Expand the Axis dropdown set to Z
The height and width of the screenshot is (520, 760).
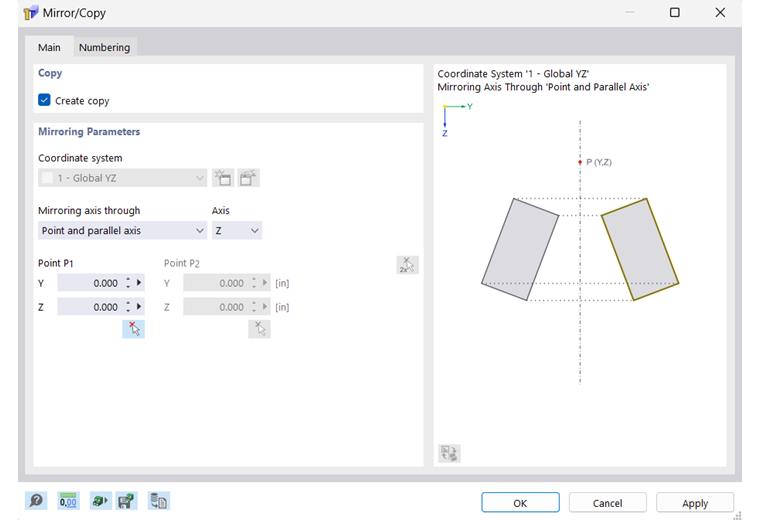pyautogui.click(x=237, y=231)
